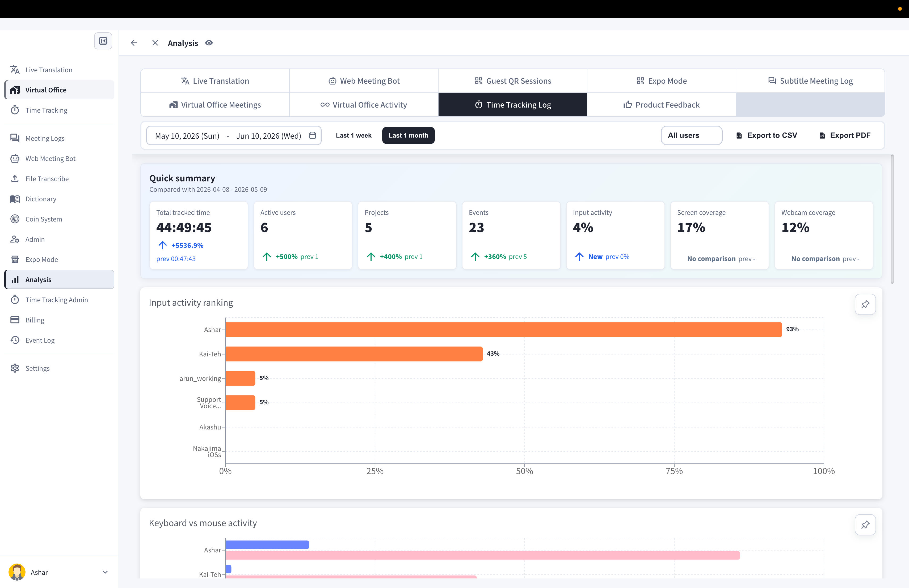Open Virtual Office in the sidebar
Viewport: 909px width, 588px height.
tap(59, 90)
